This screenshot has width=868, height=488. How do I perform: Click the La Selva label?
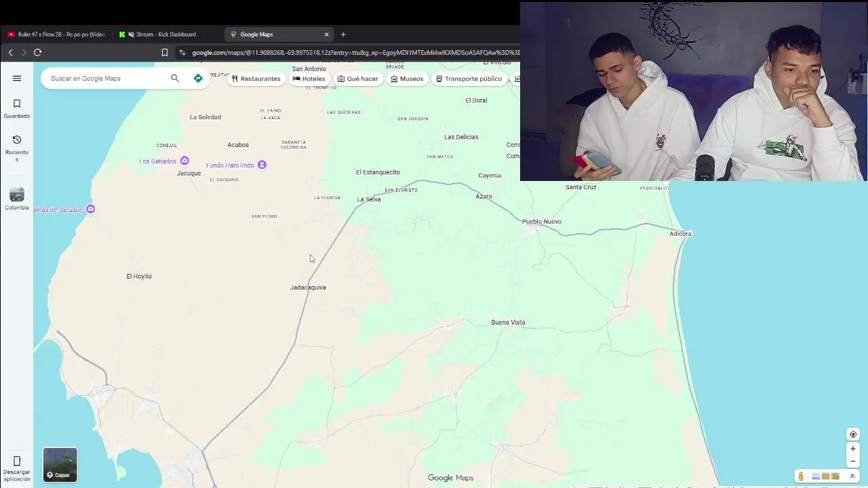coord(369,199)
